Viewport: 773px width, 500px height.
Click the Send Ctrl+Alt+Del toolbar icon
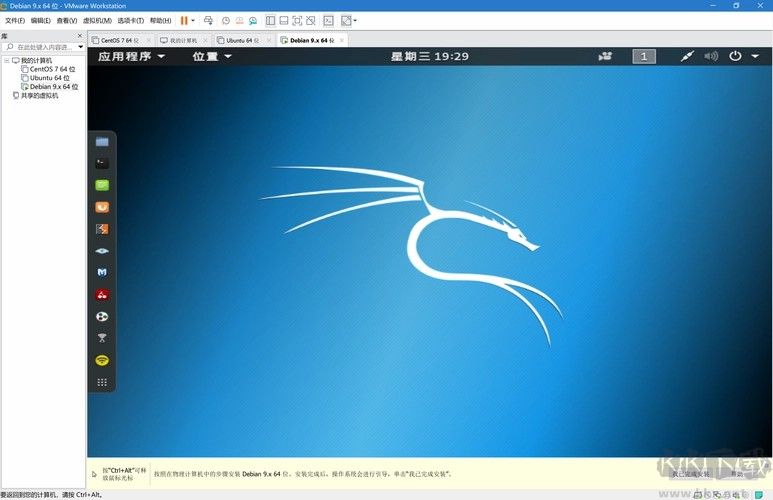pyautogui.click(x=208, y=21)
